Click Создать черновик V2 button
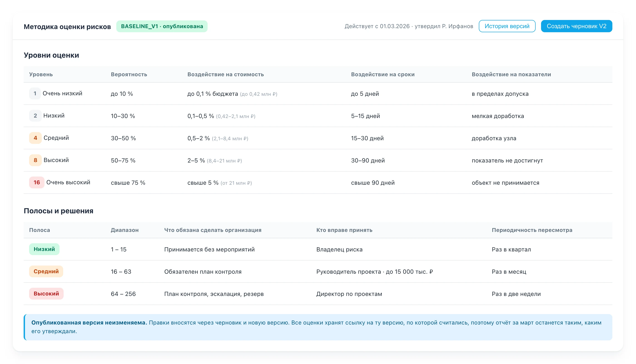 click(x=576, y=26)
